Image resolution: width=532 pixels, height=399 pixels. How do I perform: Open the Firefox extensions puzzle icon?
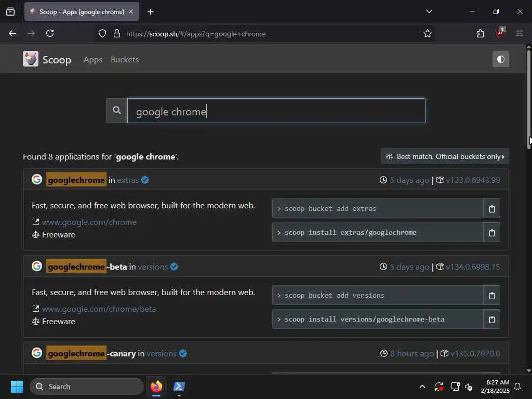(x=480, y=34)
